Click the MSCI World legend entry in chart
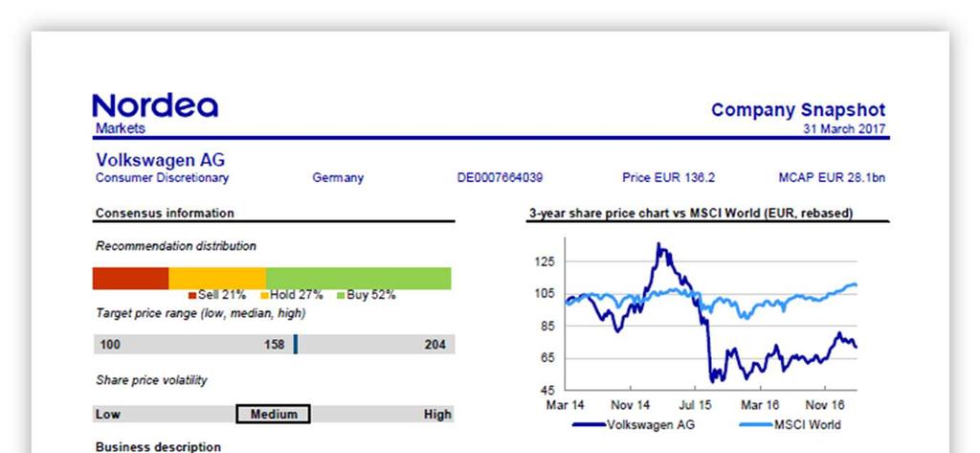This screenshot has width=980, height=453. tap(790, 425)
